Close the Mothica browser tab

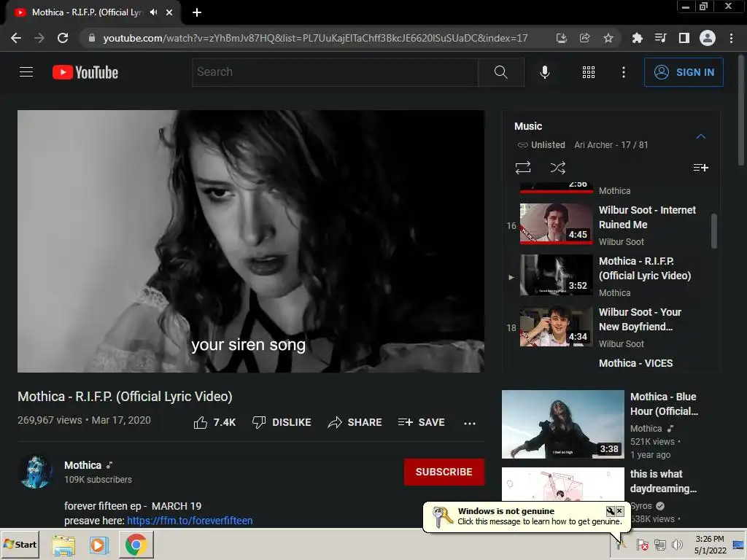coord(169,12)
